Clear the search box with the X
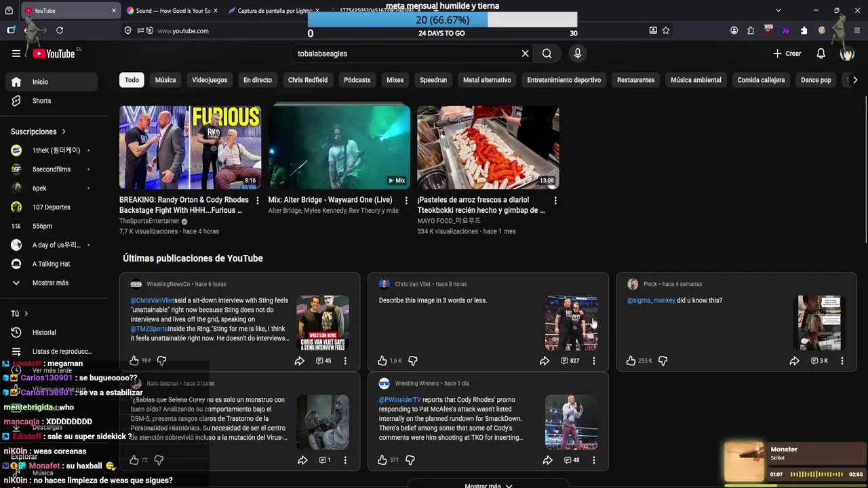868x488 pixels. click(525, 54)
